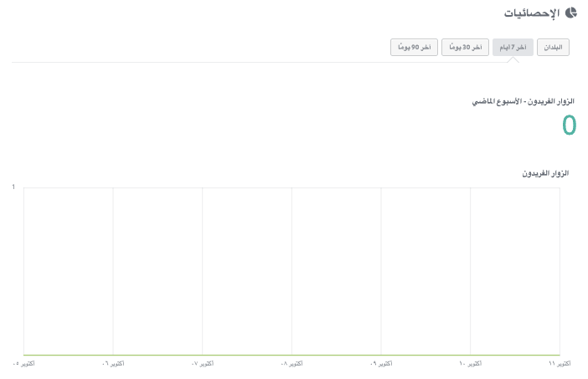Image resolution: width=588 pixels, height=379 pixels.
Task: Show statistics for آخر 90 يومًا
Action: 414,48
